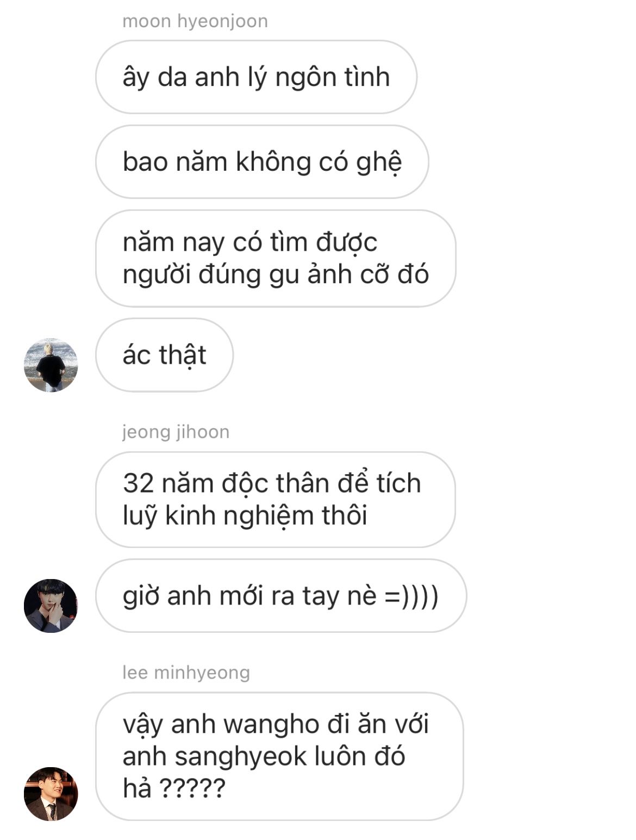
Task: Select the "ác thật" message bubble
Action: pos(164,355)
